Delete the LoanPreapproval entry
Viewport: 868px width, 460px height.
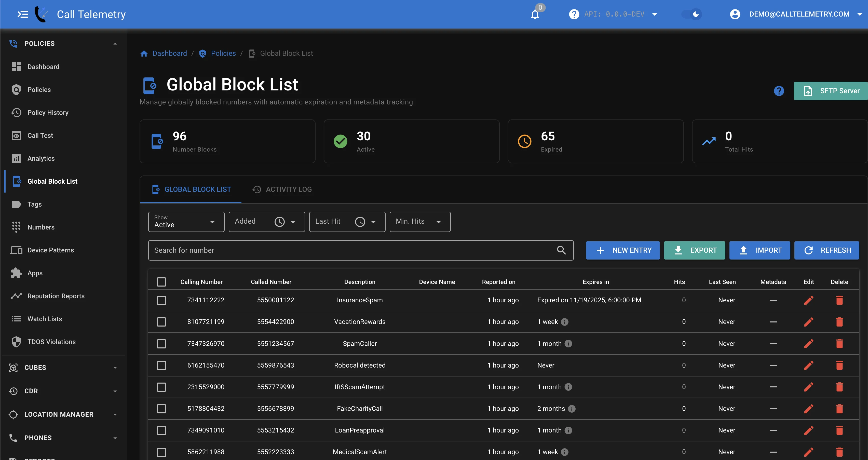[839, 430]
